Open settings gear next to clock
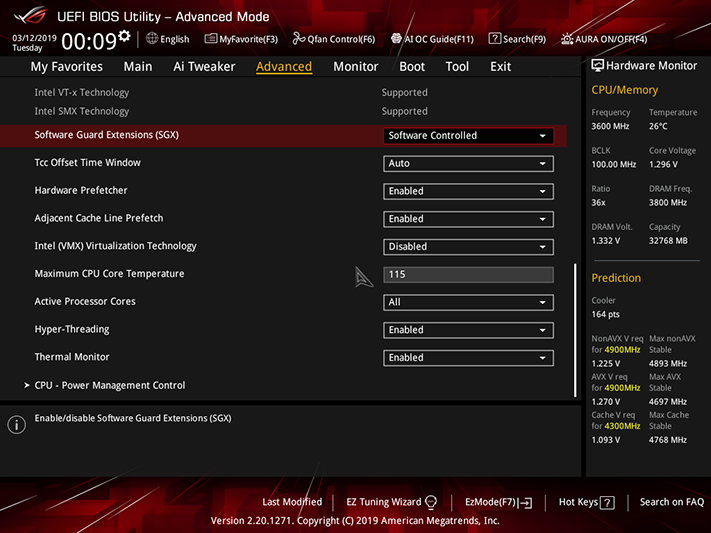This screenshot has width=711, height=533. click(124, 36)
